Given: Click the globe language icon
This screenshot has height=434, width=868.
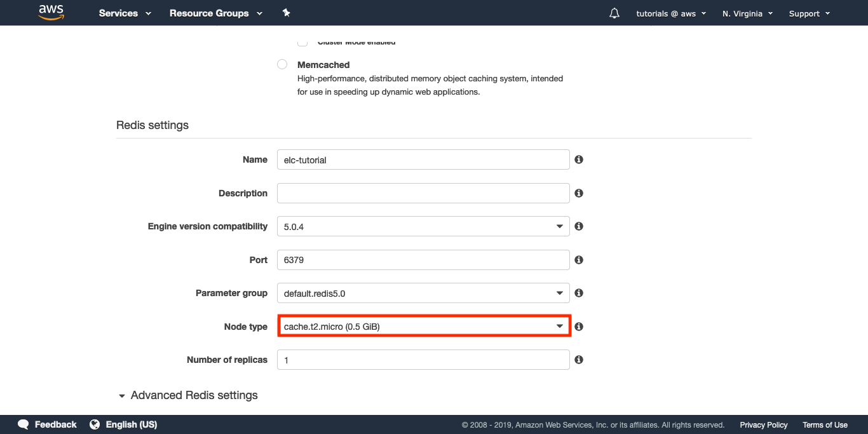Looking at the screenshot, I should click(95, 424).
